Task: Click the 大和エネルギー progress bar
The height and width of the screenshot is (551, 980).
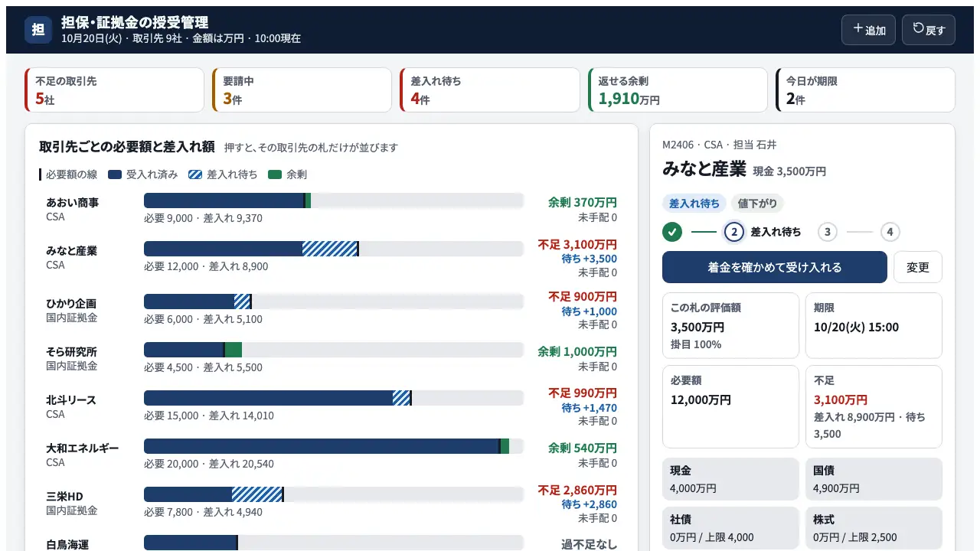Action: (x=334, y=446)
